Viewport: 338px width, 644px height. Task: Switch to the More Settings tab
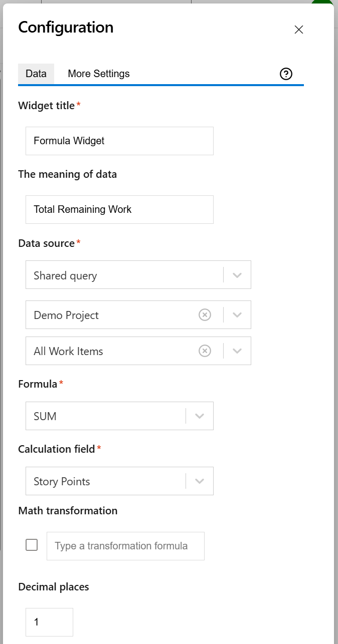98,74
